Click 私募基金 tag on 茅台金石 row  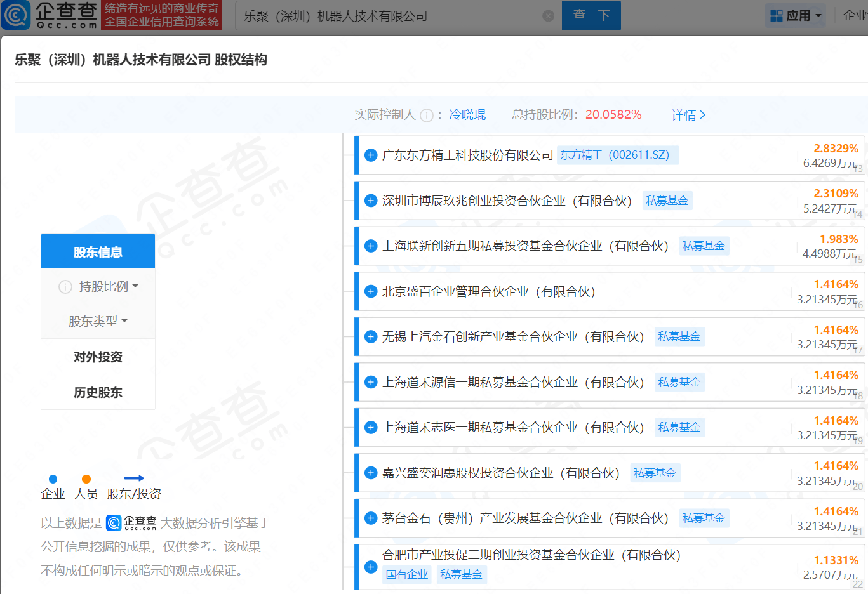(x=704, y=518)
